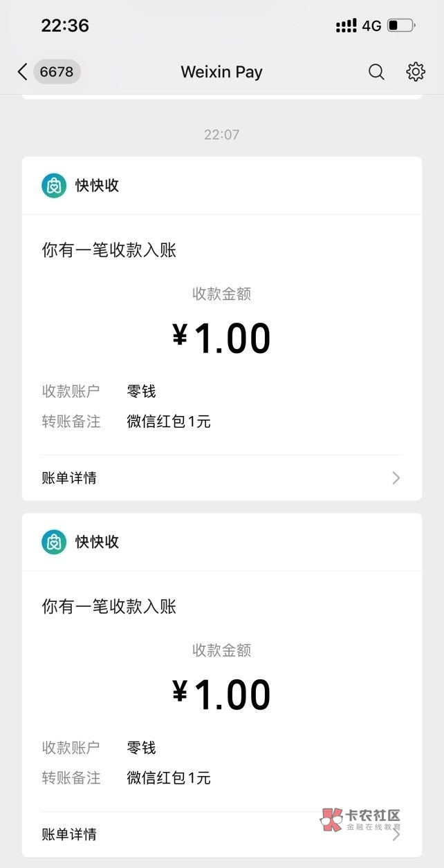Tap the second card's 你有一笔收款入账 heading
Viewport: 444px width, 868px height.
[x=109, y=607]
